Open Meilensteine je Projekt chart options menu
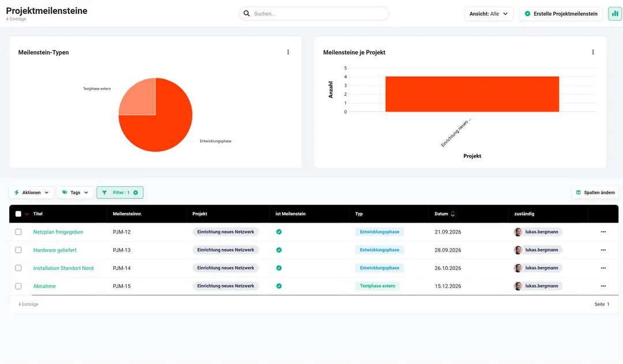This screenshot has height=364, width=623. tap(593, 52)
